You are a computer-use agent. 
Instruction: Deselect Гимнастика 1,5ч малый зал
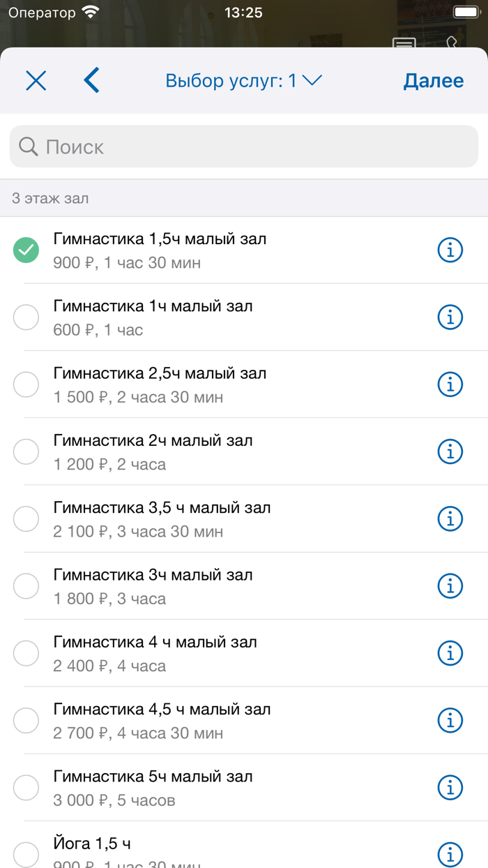[26, 249]
